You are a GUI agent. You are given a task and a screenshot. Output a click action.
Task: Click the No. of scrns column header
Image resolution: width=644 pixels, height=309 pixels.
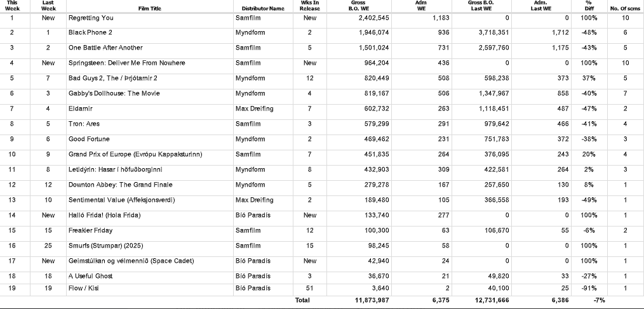[625, 8]
